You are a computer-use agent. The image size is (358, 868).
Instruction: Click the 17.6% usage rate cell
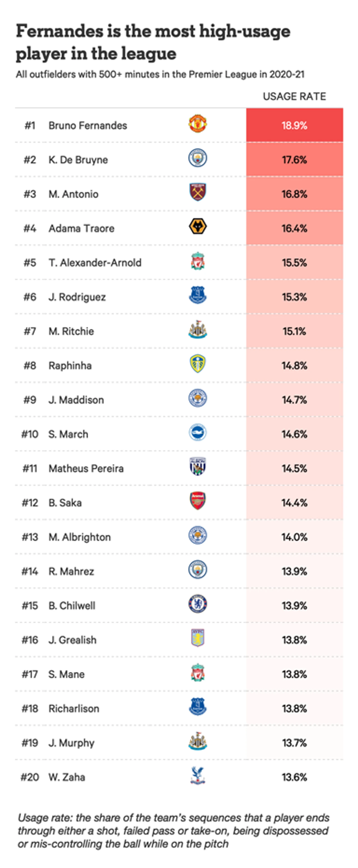point(294,160)
